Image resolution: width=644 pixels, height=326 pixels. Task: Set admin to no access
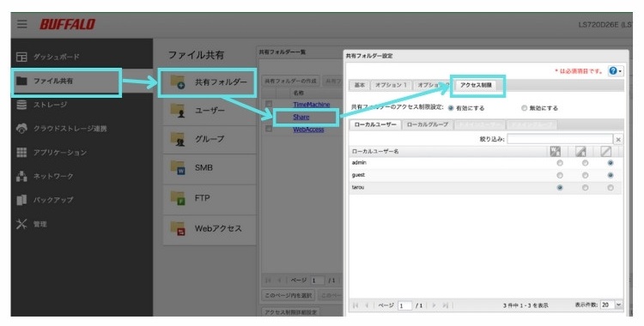(611, 163)
